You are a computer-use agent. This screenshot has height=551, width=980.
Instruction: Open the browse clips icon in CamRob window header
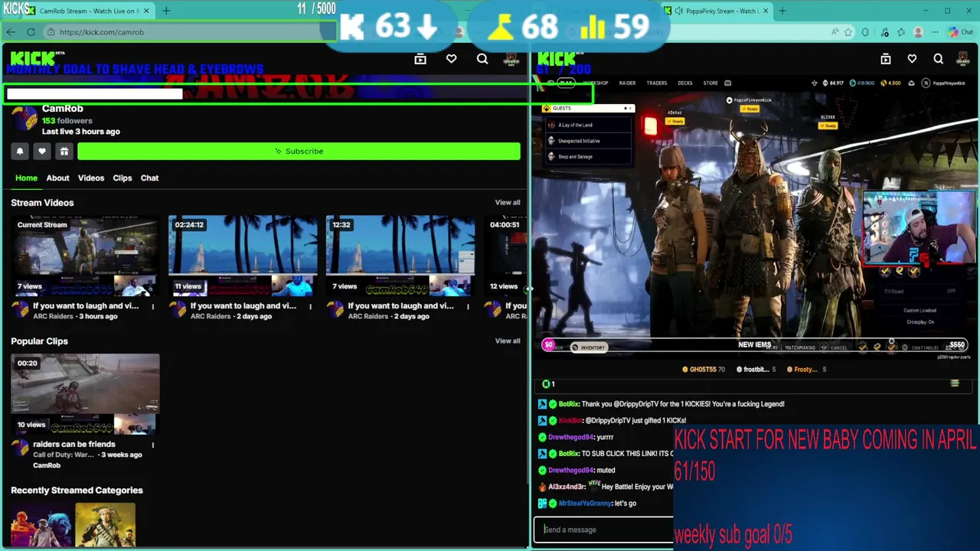pos(420,59)
